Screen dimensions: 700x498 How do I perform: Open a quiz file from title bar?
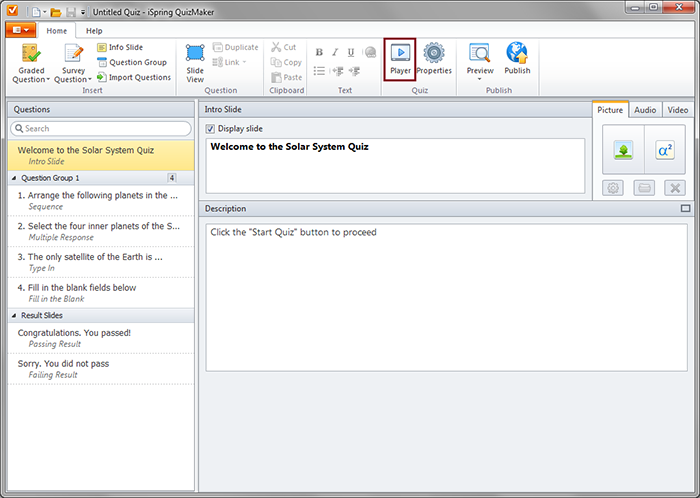tap(56, 12)
